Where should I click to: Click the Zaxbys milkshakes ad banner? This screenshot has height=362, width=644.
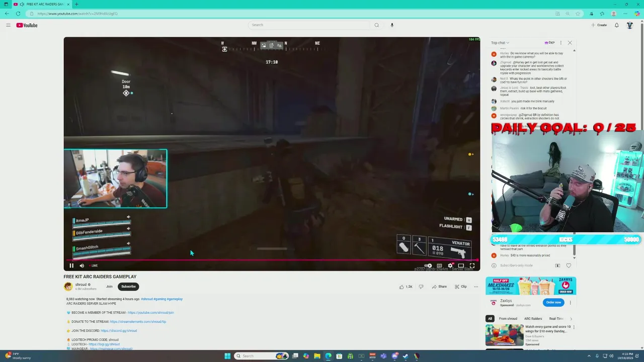[x=531, y=286]
